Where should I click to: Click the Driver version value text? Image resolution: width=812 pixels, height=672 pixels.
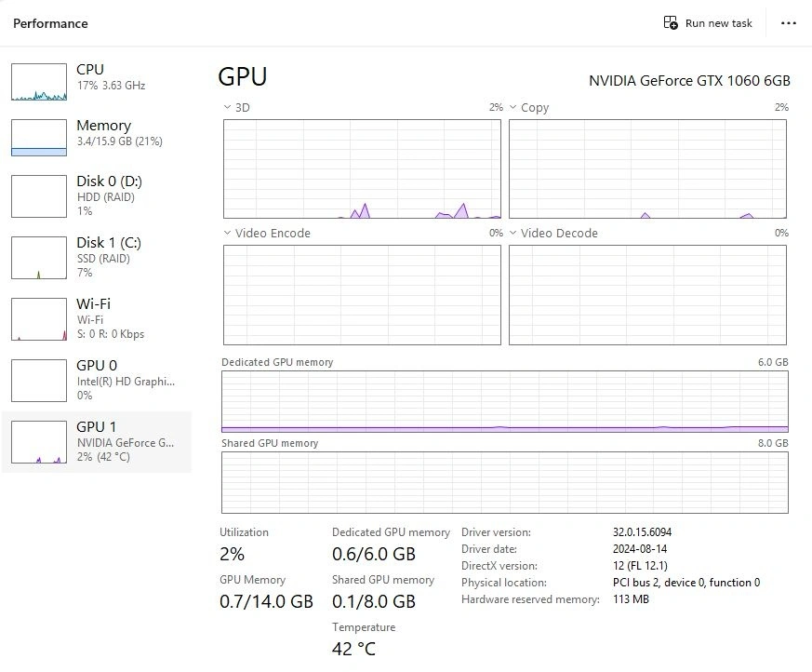click(x=642, y=532)
